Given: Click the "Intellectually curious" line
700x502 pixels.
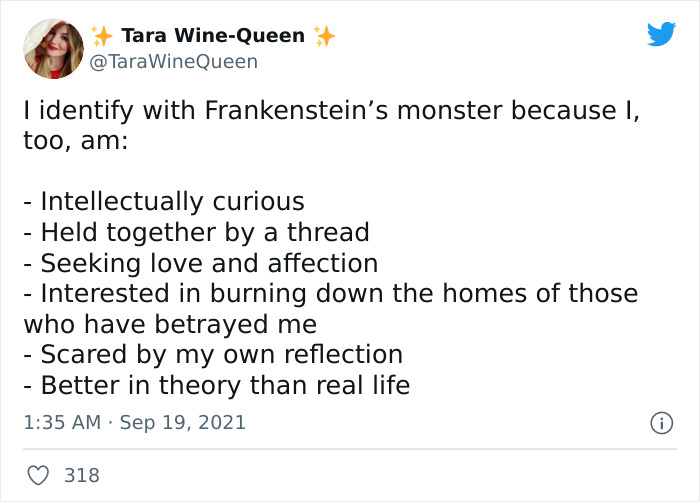Looking at the screenshot, I should point(164,201).
